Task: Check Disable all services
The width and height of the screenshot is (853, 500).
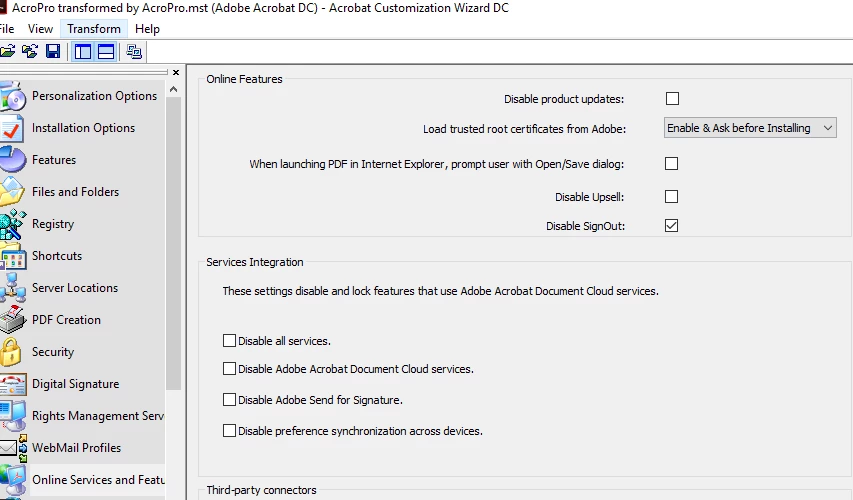Action: click(230, 341)
